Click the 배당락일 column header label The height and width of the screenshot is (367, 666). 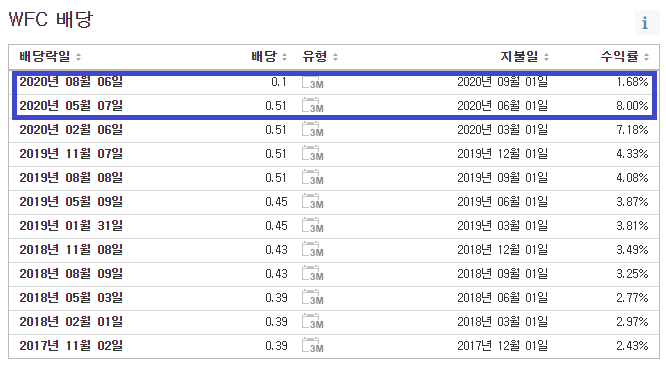click(x=45, y=56)
